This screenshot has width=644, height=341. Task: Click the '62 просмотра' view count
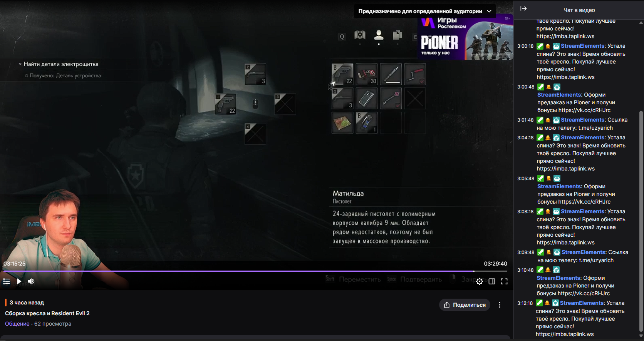pyautogui.click(x=53, y=324)
